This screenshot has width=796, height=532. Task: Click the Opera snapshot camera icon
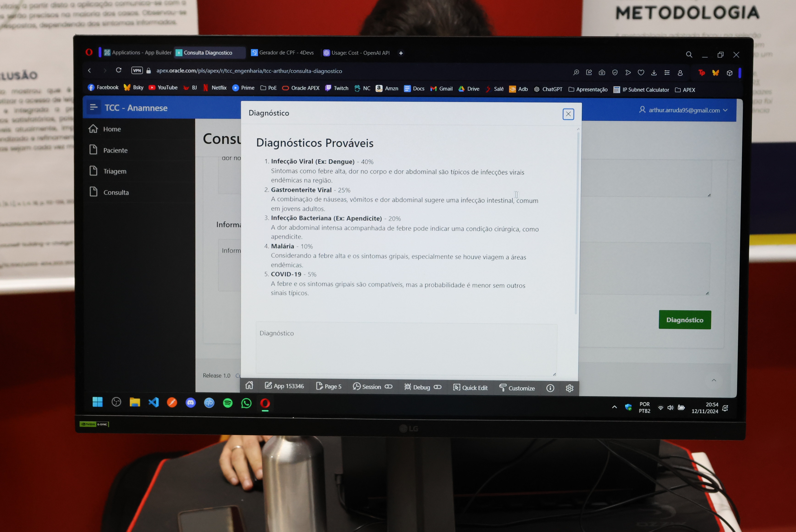[602, 72]
